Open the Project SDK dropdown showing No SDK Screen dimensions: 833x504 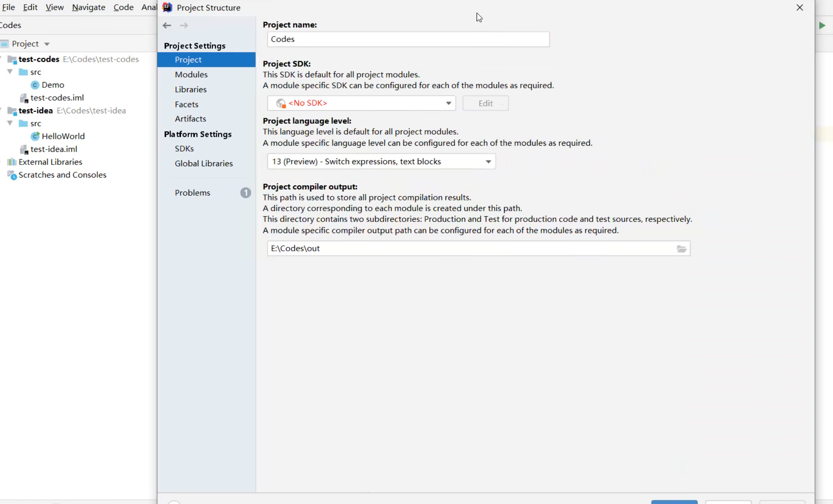[361, 103]
